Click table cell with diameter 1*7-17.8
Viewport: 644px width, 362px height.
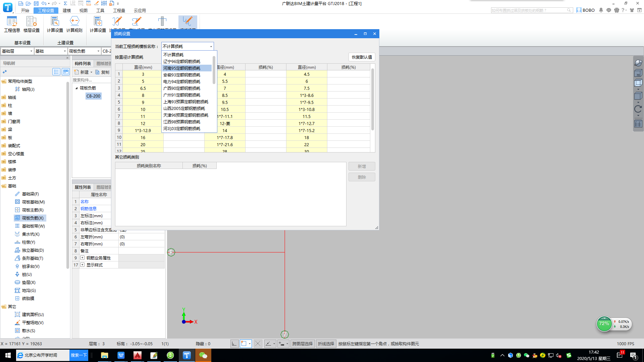pos(225,137)
